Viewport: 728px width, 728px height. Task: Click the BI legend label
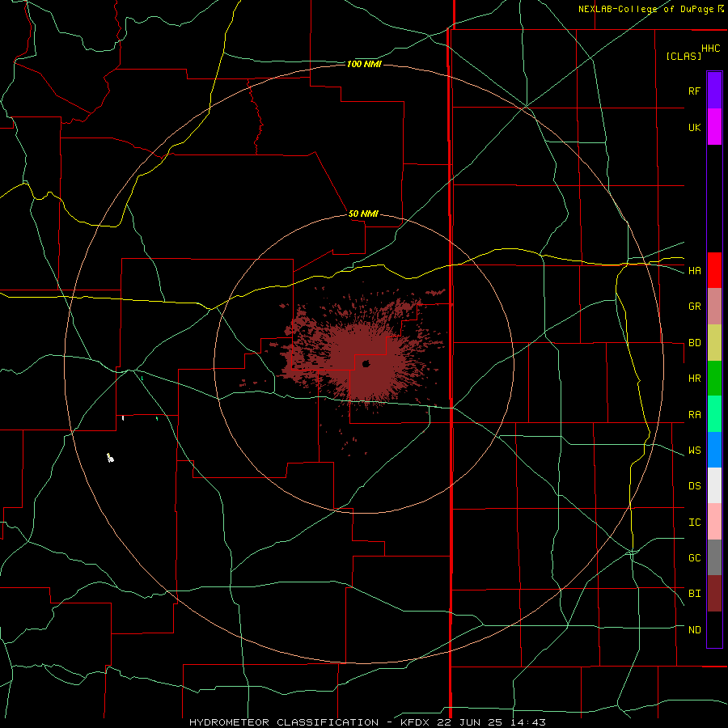click(x=694, y=594)
